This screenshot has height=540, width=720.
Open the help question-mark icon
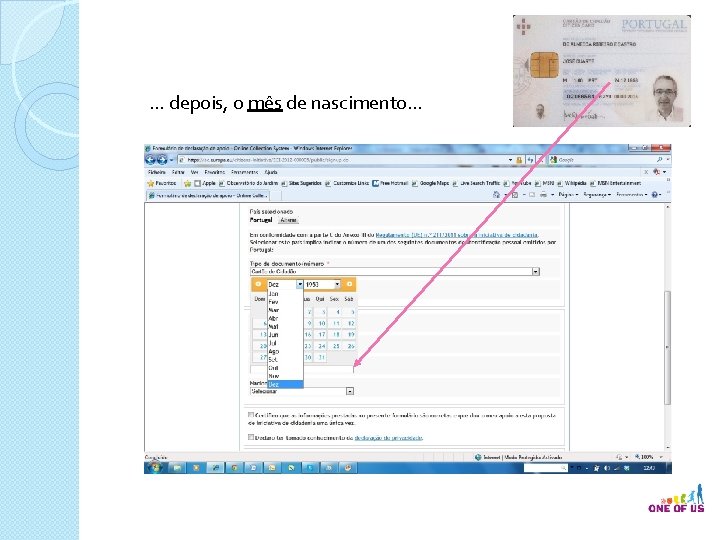click(655, 195)
